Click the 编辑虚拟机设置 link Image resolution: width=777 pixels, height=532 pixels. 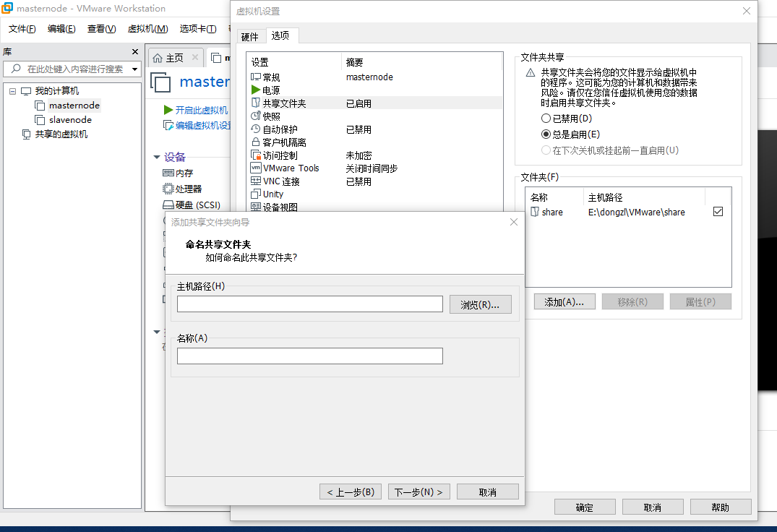point(204,125)
